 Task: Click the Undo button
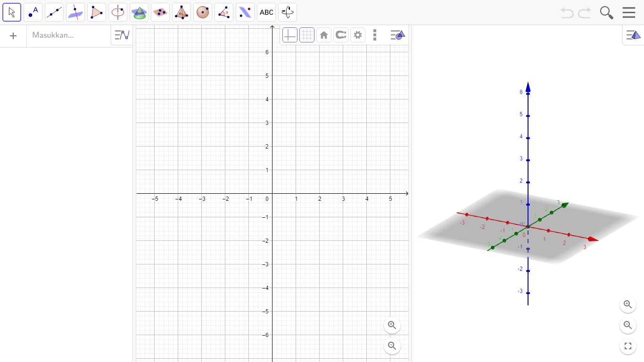click(x=567, y=13)
